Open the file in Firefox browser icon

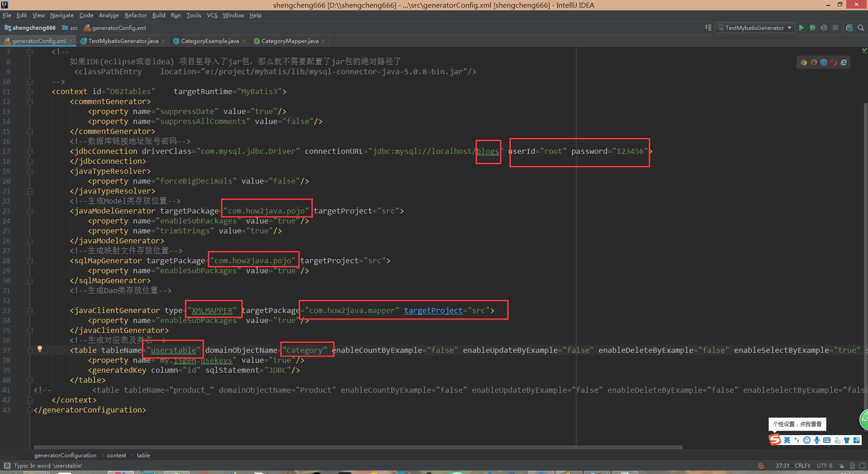(814, 62)
